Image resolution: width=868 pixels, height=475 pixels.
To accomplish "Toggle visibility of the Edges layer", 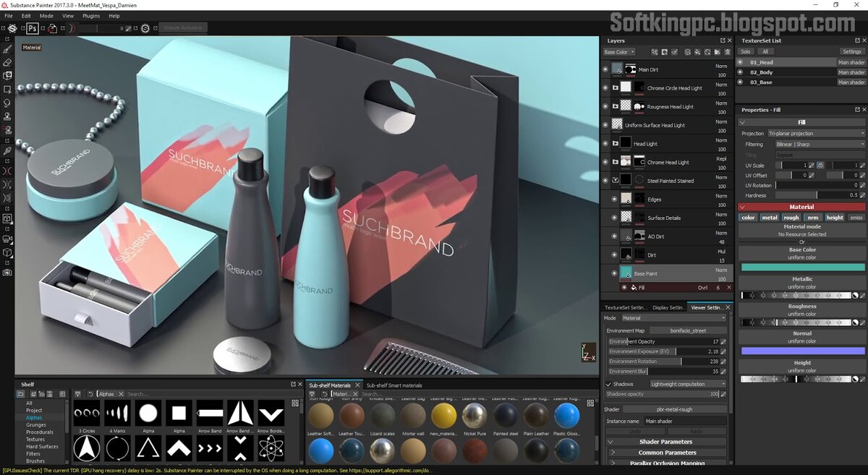I will [615, 199].
